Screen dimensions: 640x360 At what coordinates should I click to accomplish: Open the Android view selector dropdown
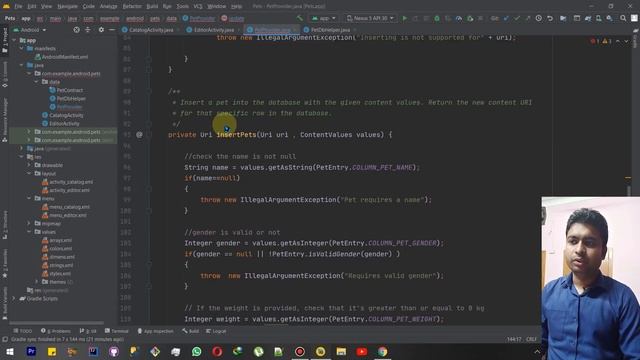point(30,30)
